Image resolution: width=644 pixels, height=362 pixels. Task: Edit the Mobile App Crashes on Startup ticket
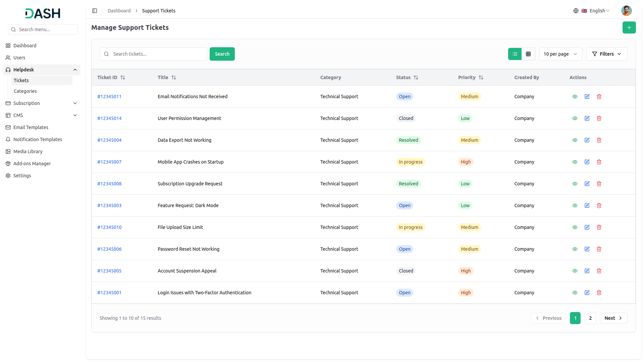click(587, 162)
